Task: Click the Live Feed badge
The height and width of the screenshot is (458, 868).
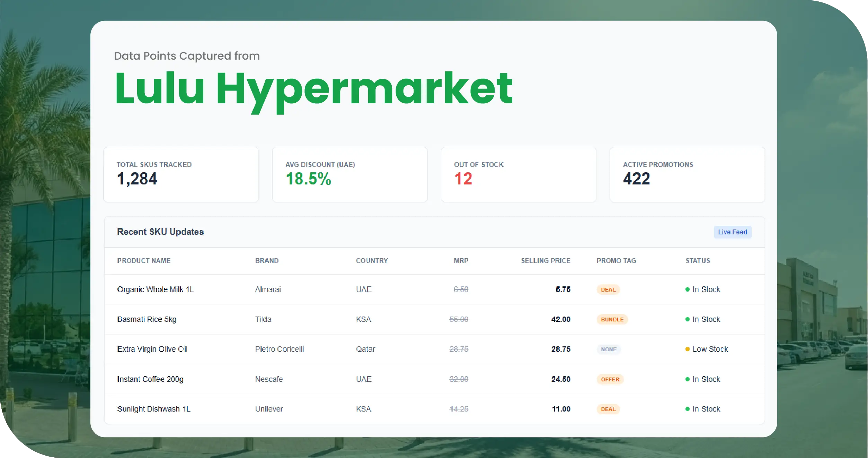Action: coord(732,232)
